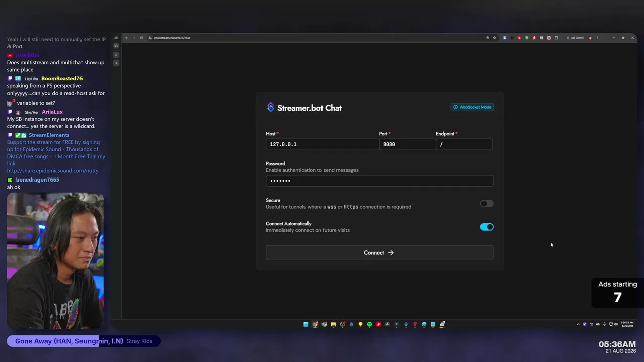Open the browser three-dot menu
Viewport: 644px width, 362px height.
pos(598,38)
